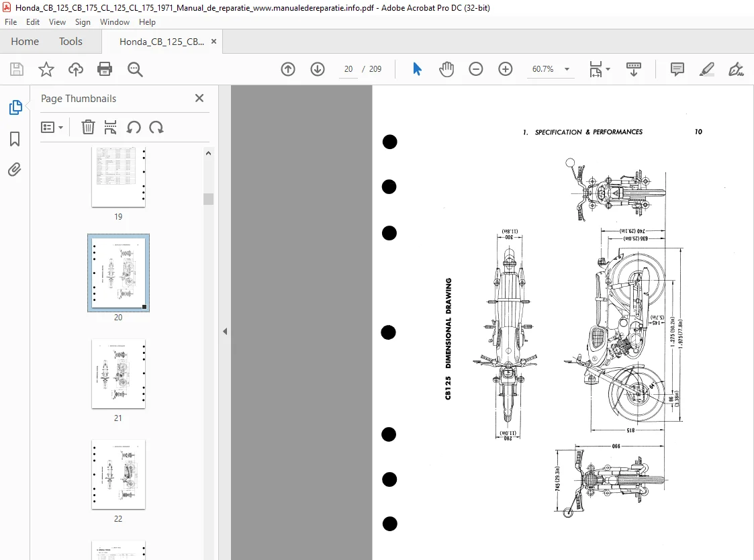This screenshot has width=754, height=560.
Task: Select page 20 thumbnail
Action: 118,273
